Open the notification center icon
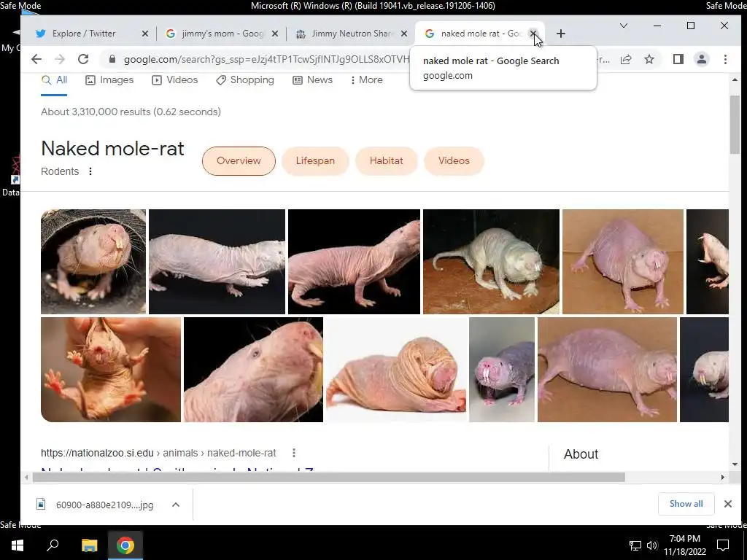Viewport: 747px width, 560px height. [723, 545]
